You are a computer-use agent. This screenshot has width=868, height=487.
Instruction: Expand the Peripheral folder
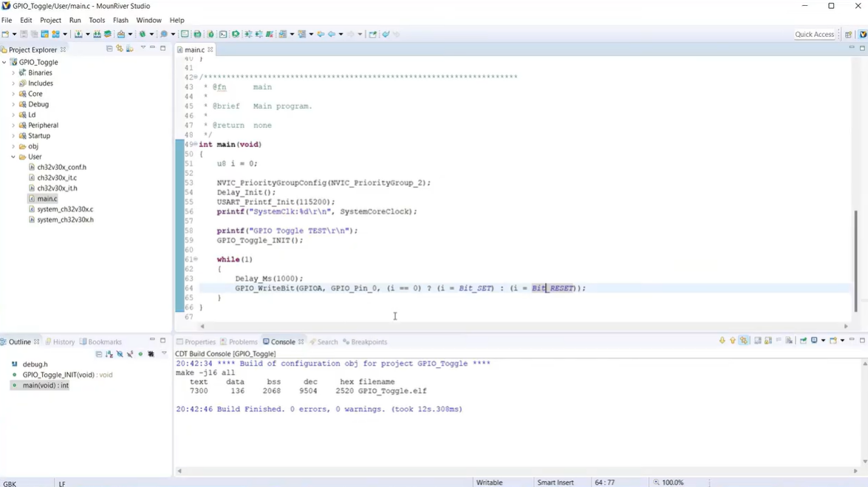(13, 126)
